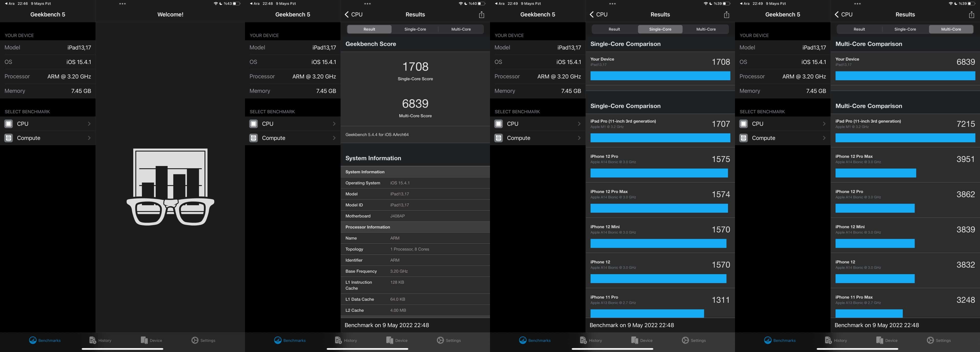Open Settings gear on Welcome screen
Image resolution: width=980 pixels, height=352 pixels.
(x=195, y=340)
